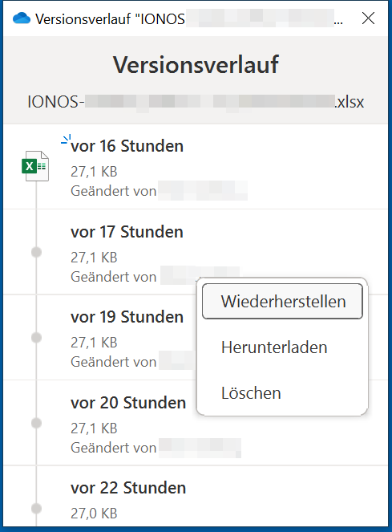Image resolution: width=392 pixels, height=532 pixels.
Task: Click the Versionsverlauf heading
Action: 196,64
